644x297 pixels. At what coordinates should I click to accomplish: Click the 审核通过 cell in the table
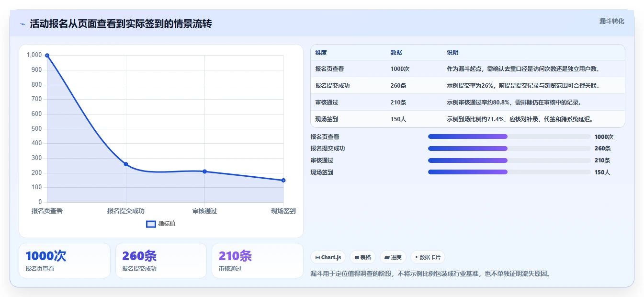tap(327, 103)
